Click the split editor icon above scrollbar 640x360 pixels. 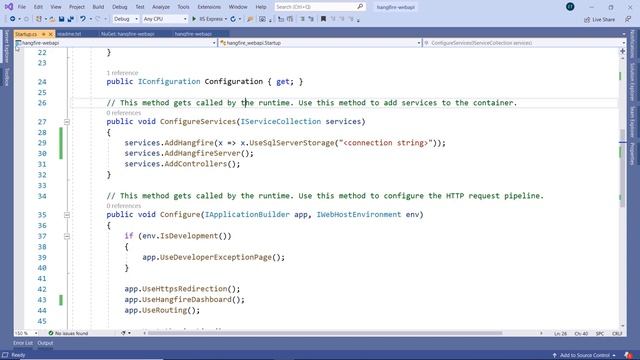[622, 51]
